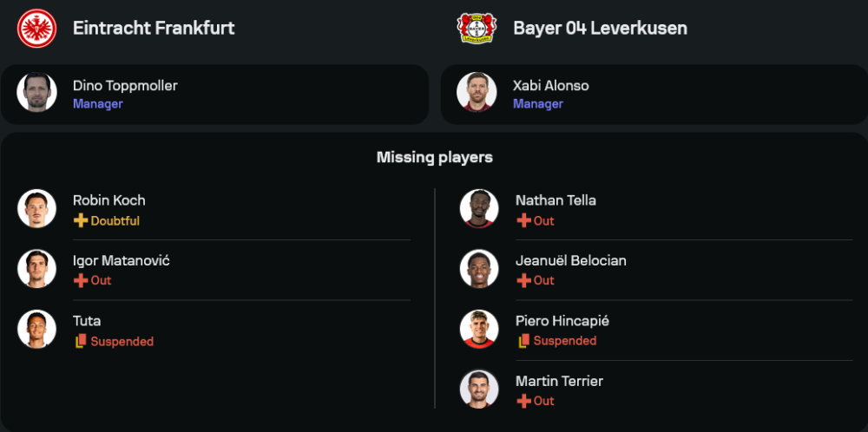This screenshot has width=868, height=432.
Task: Open Tuta player name link
Action: [x=87, y=321]
